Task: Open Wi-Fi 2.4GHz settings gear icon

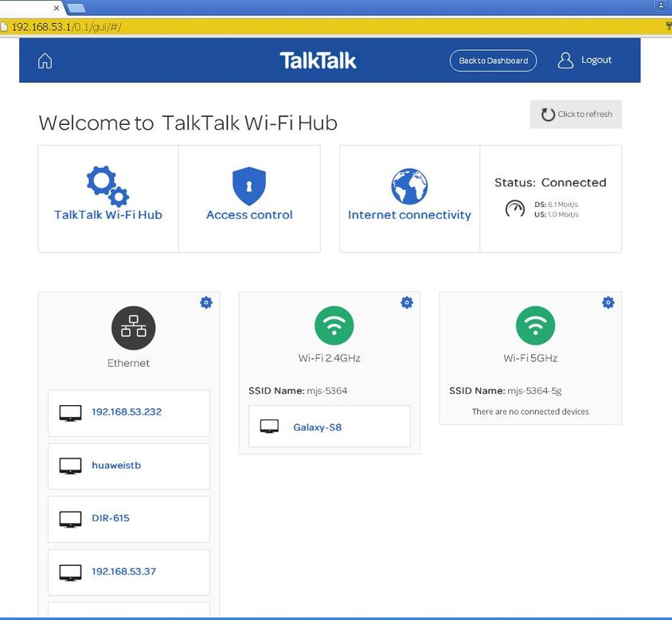Action: [x=407, y=302]
